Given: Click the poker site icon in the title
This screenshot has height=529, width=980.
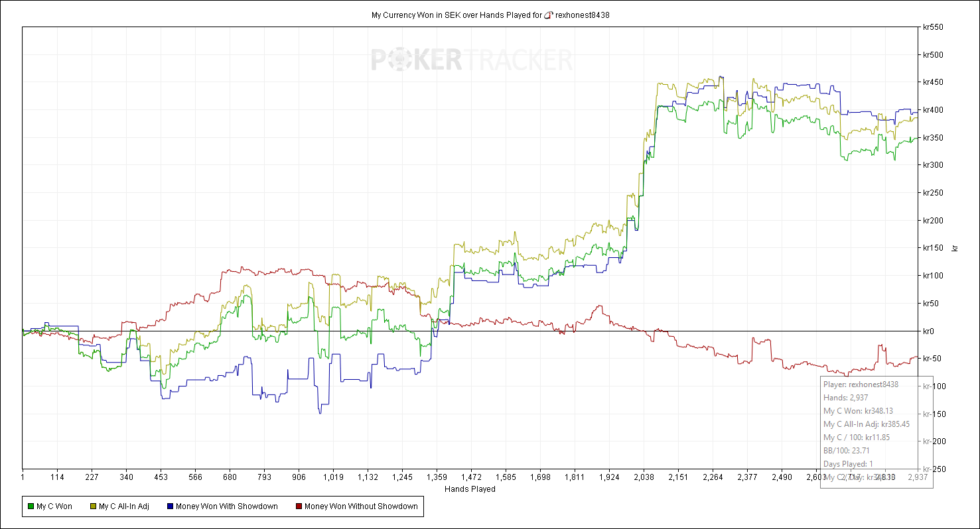Looking at the screenshot, I should click(x=548, y=15).
